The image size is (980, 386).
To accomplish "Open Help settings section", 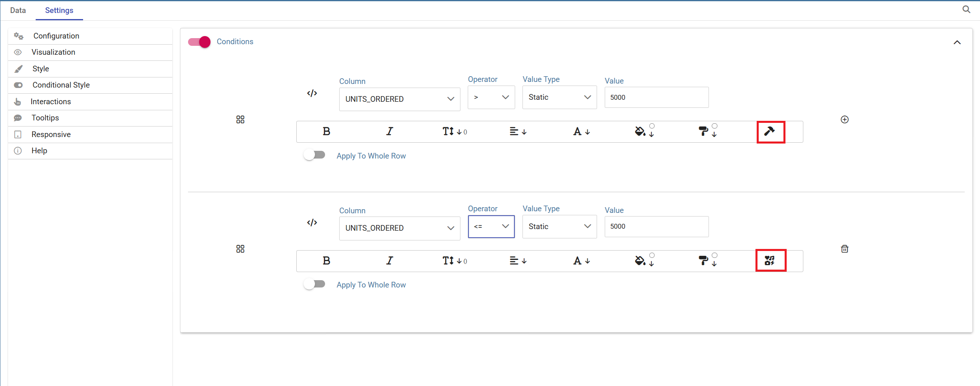I will coord(90,151).
